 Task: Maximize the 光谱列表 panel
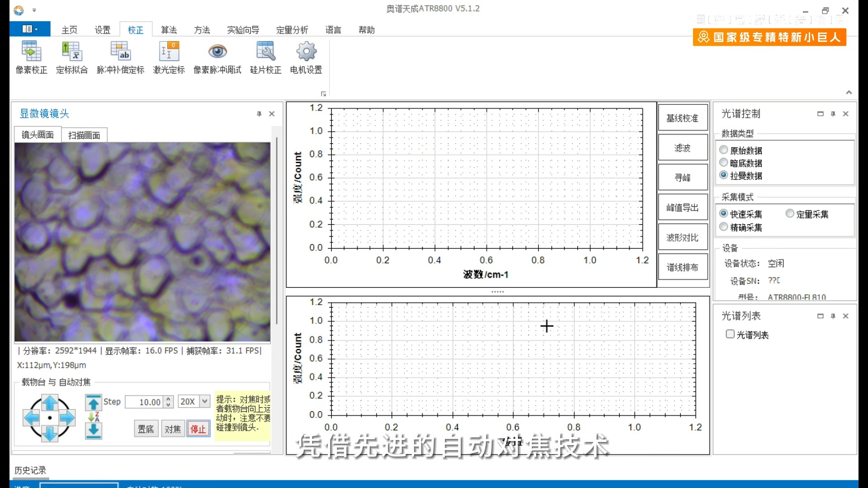point(820,316)
